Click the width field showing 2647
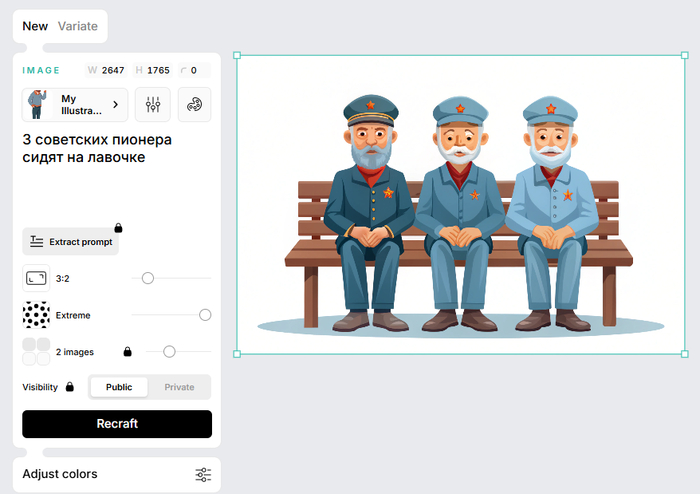Viewport: 700px width, 494px height. click(x=113, y=70)
